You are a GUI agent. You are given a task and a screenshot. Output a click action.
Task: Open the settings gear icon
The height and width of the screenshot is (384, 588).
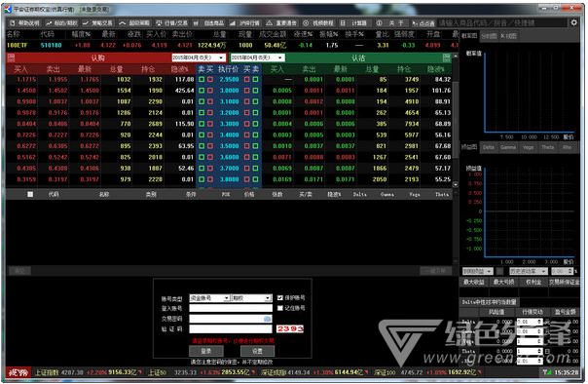click(x=573, y=22)
